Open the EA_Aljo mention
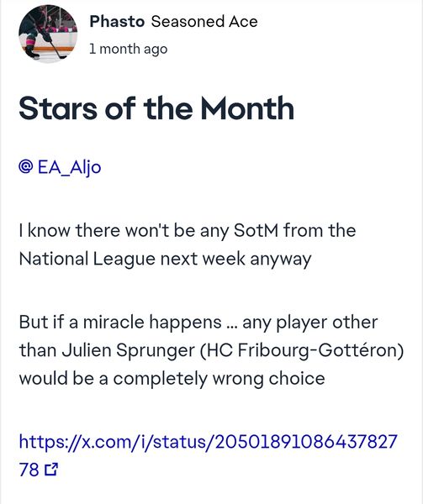423x504 pixels. pyautogui.click(x=61, y=167)
